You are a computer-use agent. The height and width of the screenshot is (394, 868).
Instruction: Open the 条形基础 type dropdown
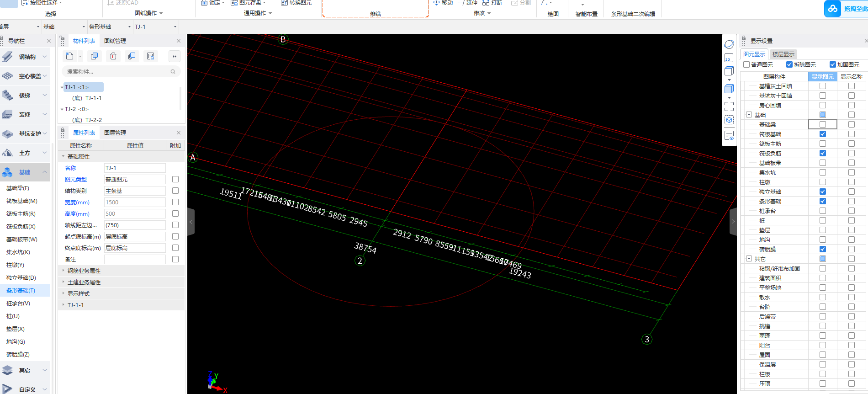[x=110, y=27]
